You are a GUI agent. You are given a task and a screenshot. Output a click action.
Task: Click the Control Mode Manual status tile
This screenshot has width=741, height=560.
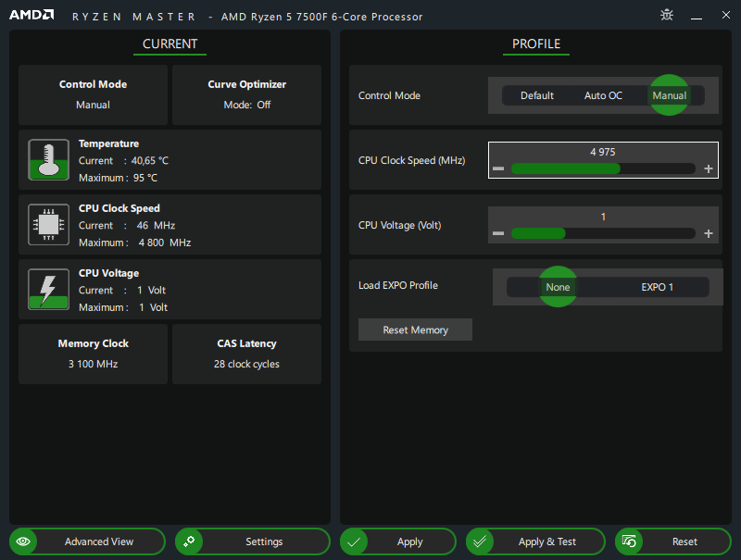(94, 95)
